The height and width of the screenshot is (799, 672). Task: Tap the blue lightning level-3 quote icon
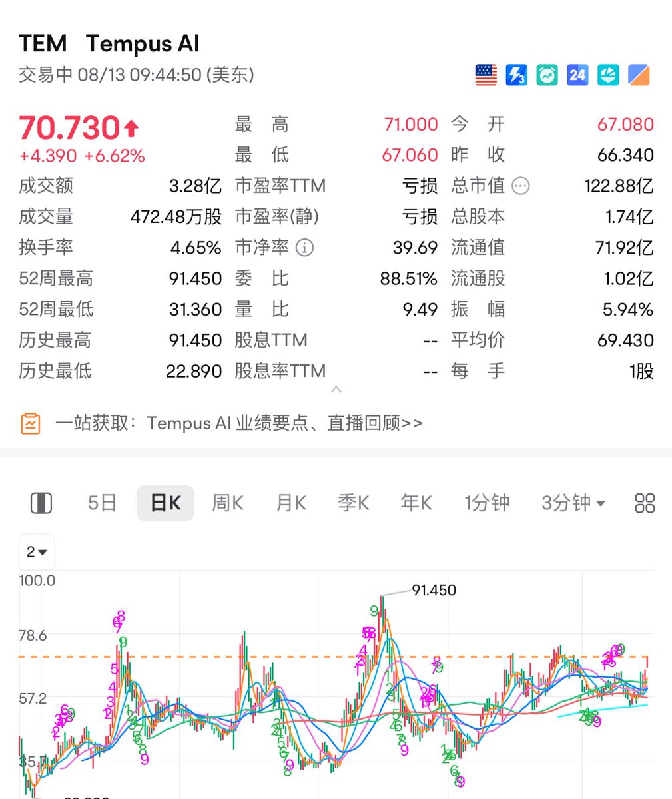[517, 75]
